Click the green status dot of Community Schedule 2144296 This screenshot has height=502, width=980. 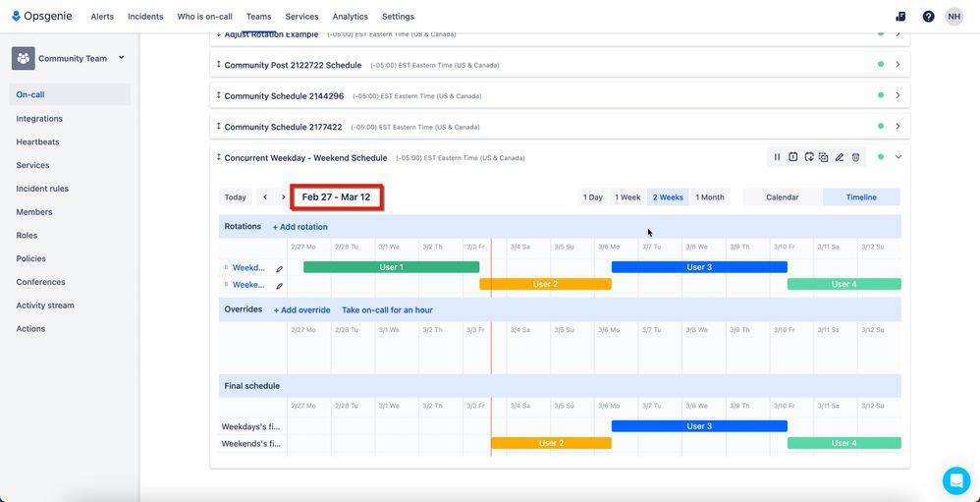[881, 95]
